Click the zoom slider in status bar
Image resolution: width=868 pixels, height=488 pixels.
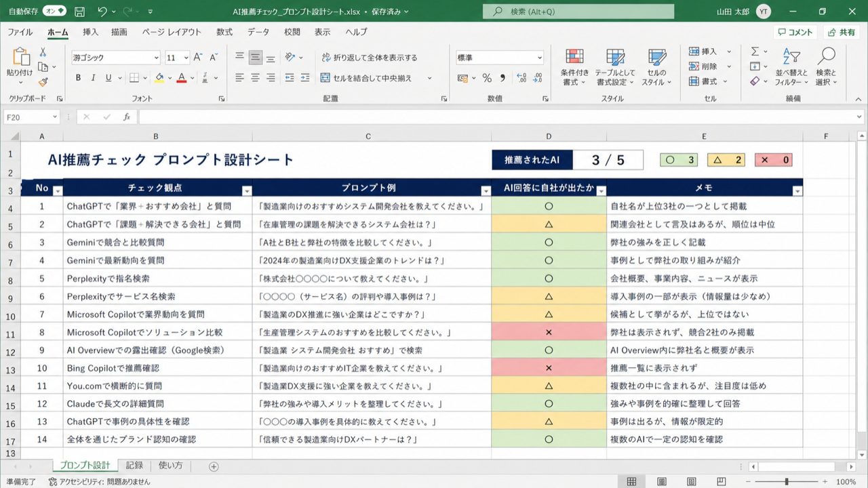[787, 482]
